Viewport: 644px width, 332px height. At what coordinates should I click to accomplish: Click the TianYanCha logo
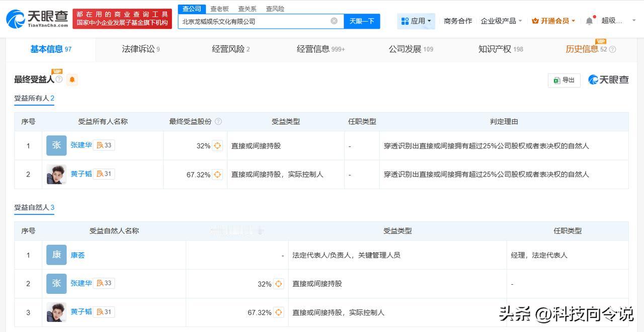click(x=37, y=19)
